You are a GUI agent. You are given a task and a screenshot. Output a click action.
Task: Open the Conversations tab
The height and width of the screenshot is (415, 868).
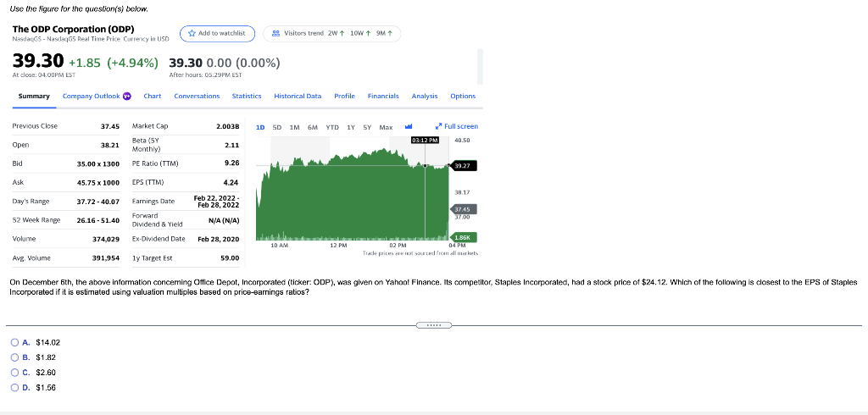(197, 97)
